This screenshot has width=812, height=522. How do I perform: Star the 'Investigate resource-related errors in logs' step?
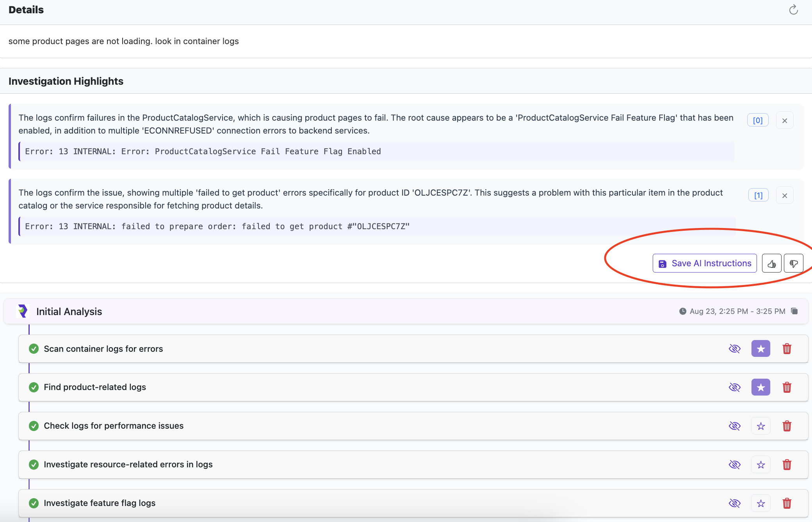tap(760, 465)
